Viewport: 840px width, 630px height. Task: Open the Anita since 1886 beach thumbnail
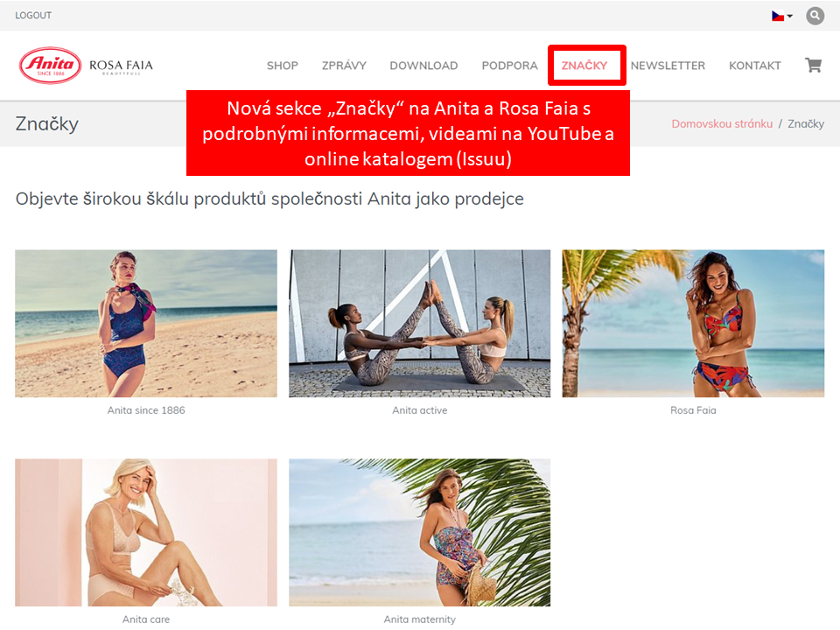[x=146, y=324]
